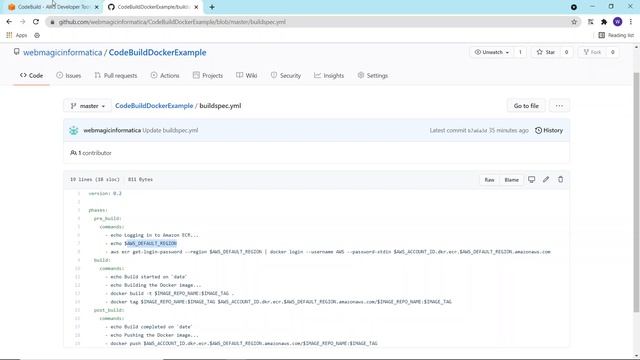Close the CodeBuild AWS tab
640x360 pixels.
[97, 7]
